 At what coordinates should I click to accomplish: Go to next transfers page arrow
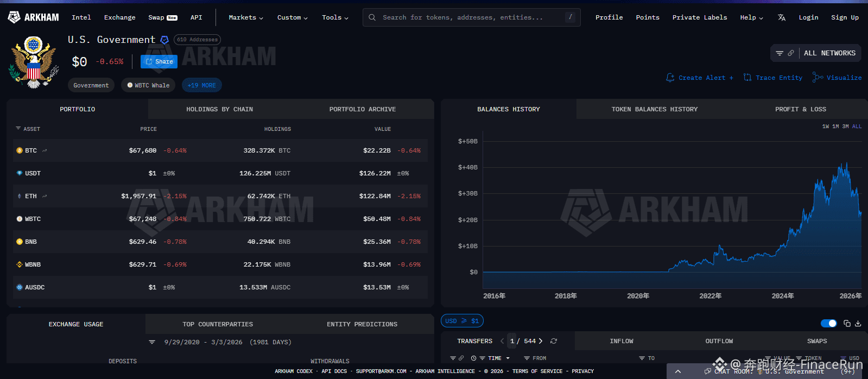(541, 341)
